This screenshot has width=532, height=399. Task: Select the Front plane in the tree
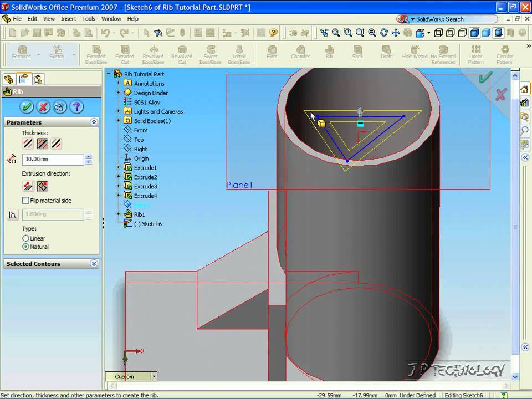pyautogui.click(x=140, y=130)
